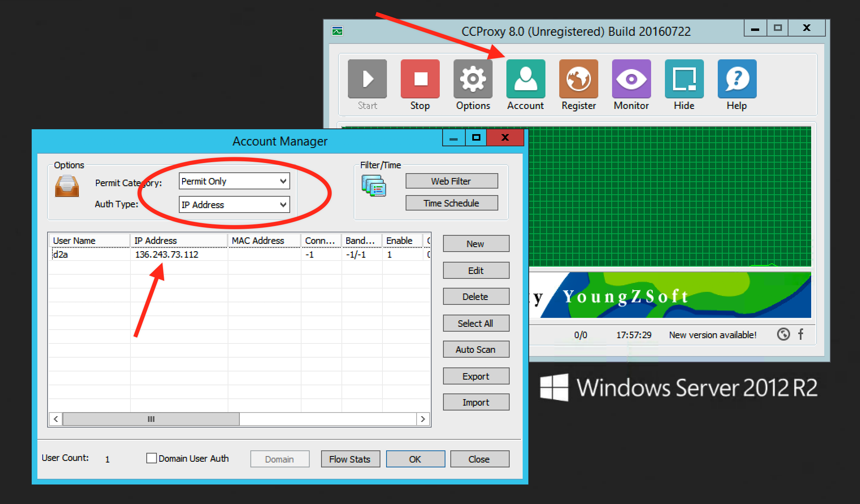Image resolution: width=860 pixels, height=504 pixels.
Task: Expand the Permit Category dropdown
Action: click(x=283, y=181)
